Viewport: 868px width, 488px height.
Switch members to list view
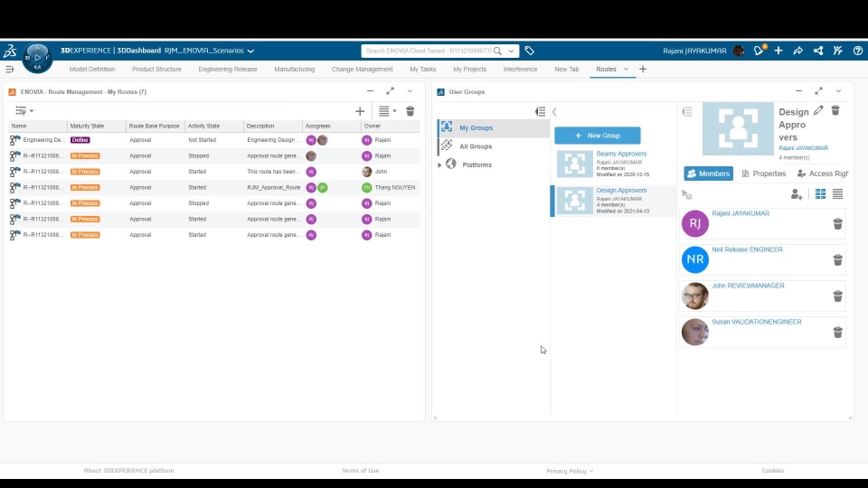pyautogui.click(x=837, y=194)
